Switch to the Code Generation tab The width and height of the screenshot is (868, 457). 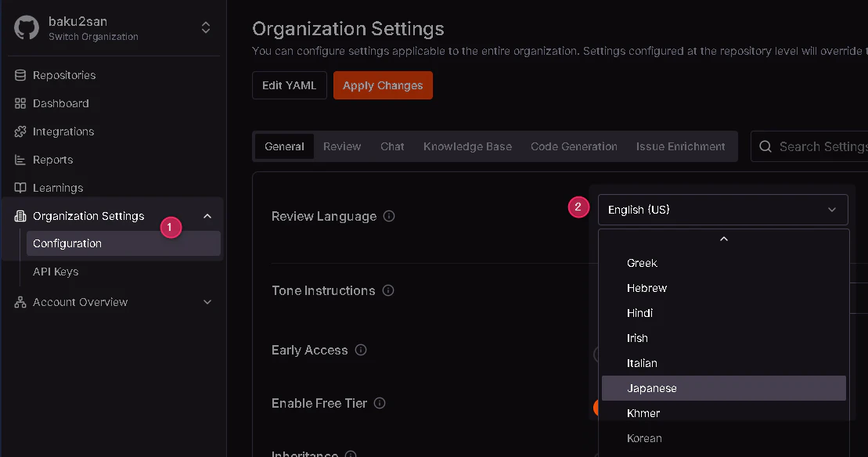(x=574, y=146)
